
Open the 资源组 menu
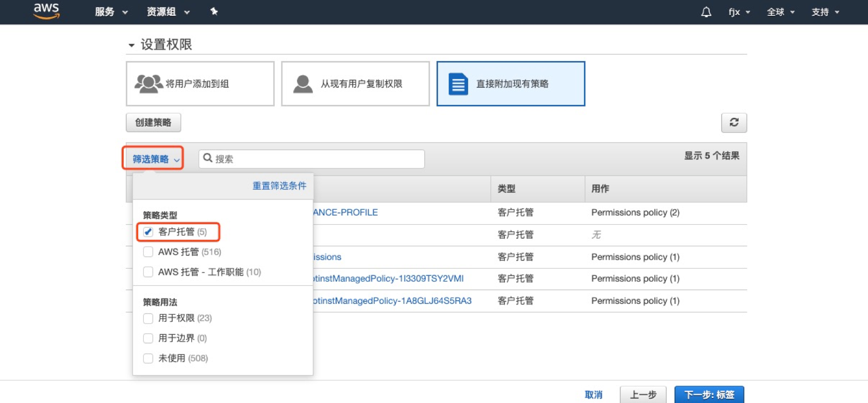tap(168, 12)
